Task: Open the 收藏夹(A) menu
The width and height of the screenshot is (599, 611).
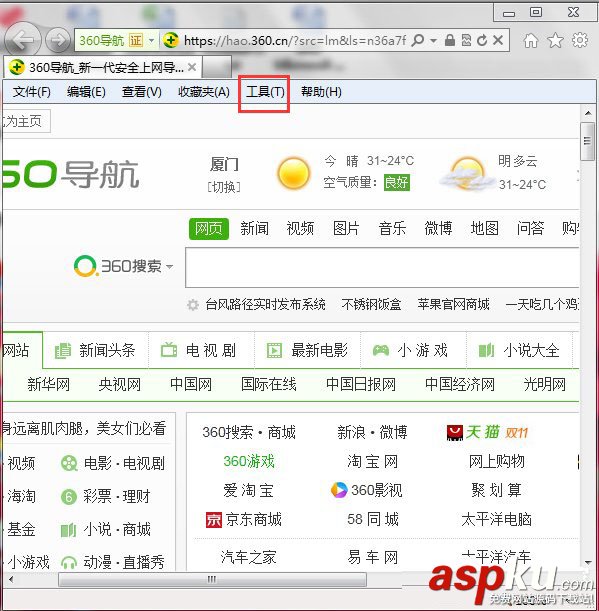Action: click(203, 92)
